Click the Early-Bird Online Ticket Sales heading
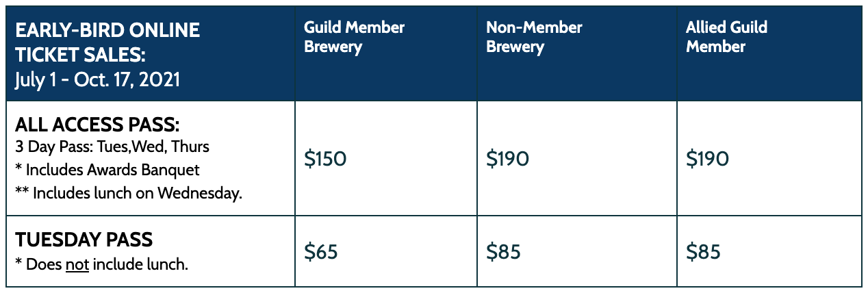Screen dimensions: 868x293 click(x=107, y=40)
